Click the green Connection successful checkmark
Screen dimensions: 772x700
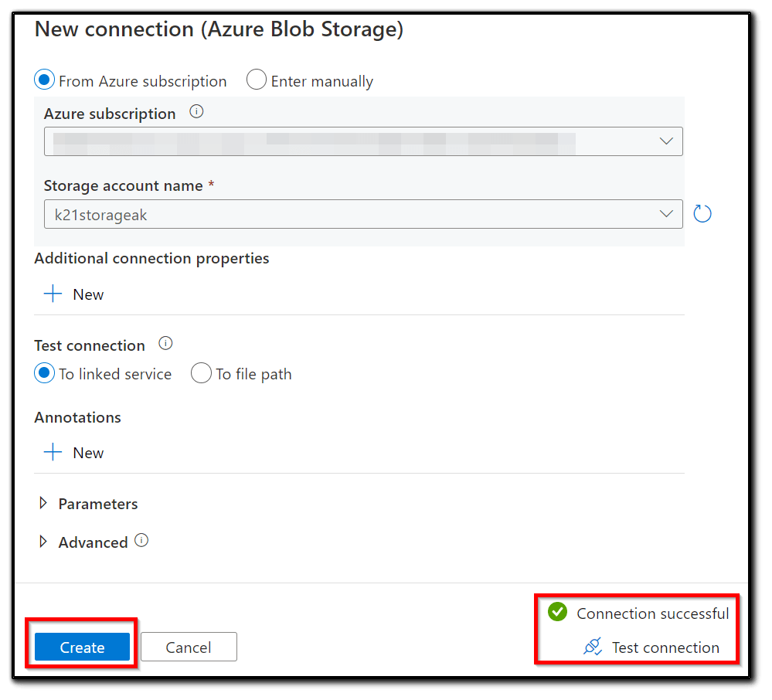coord(557,613)
